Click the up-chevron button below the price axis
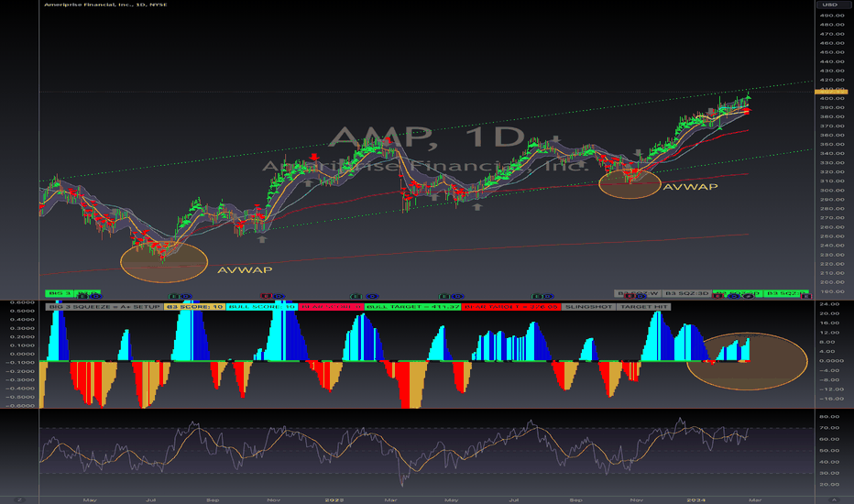This screenshot has height=504, width=854. (x=833, y=499)
